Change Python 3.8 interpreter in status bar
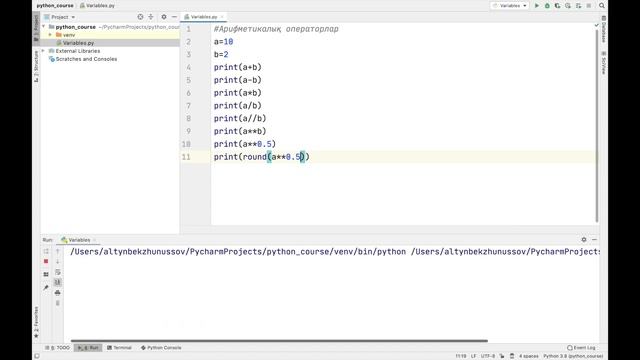The image size is (640, 360). (573, 356)
